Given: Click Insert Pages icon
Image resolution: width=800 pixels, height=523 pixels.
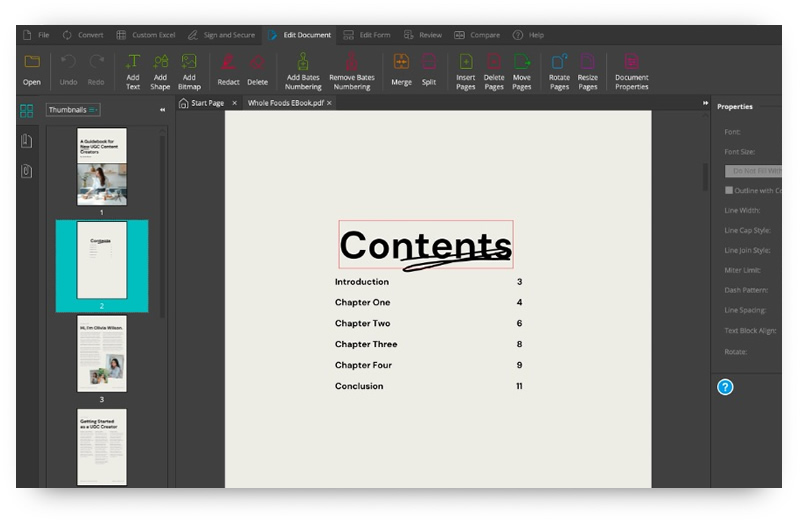Looking at the screenshot, I should (x=465, y=62).
